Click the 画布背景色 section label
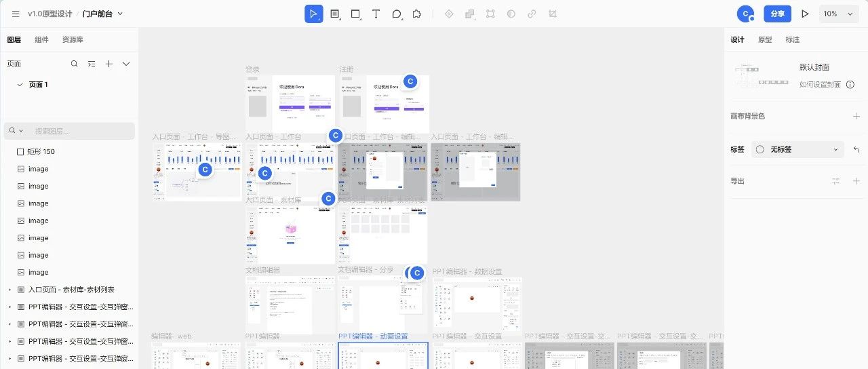Image resolution: width=868 pixels, height=369 pixels. [747, 117]
